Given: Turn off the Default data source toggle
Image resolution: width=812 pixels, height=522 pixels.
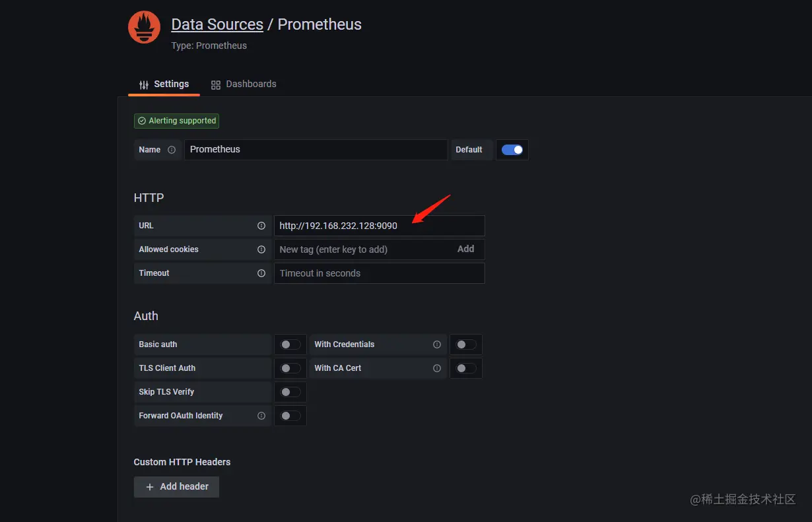Looking at the screenshot, I should coord(512,150).
